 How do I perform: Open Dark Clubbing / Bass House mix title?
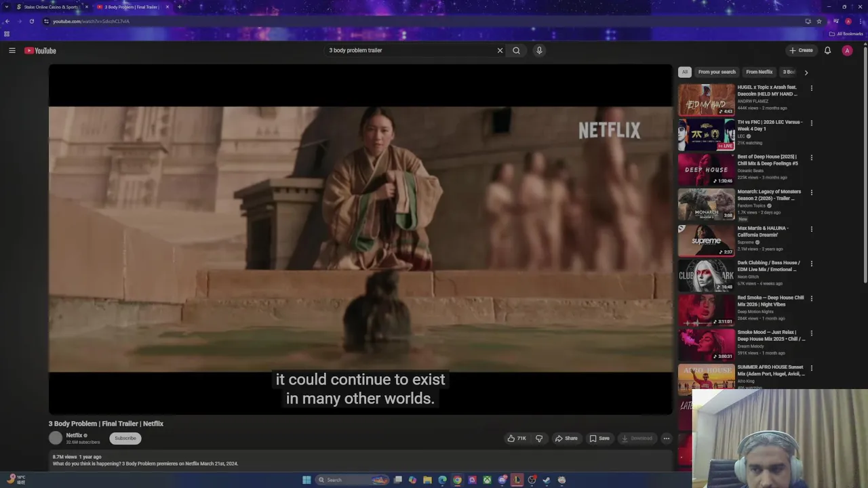(x=769, y=266)
